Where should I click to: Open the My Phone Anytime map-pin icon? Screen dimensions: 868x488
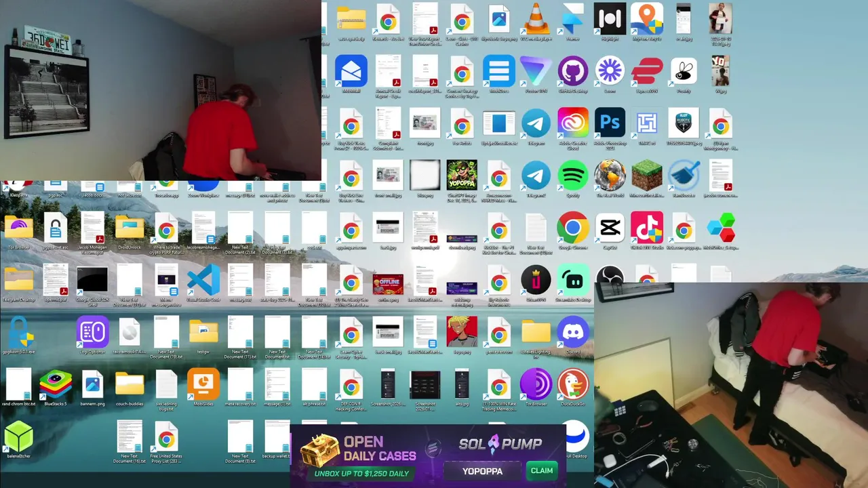point(647,19)
